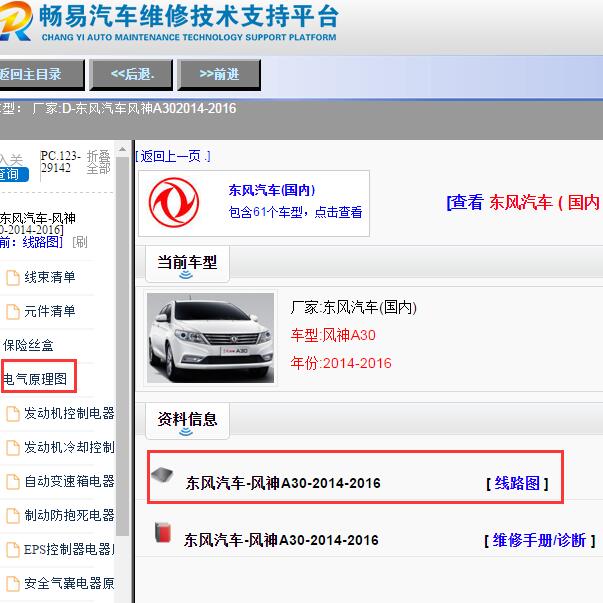
Task: Click 车型:风神A30 red text
Action: [x=333, y=335]
